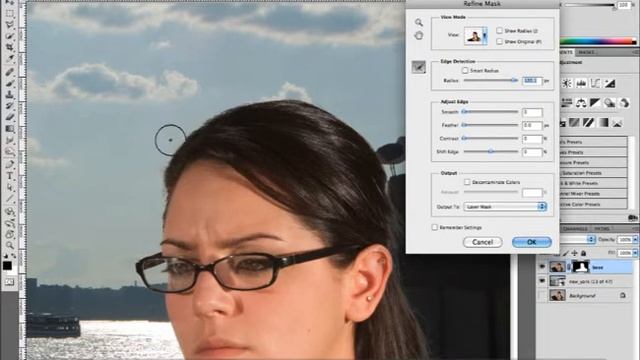
Task: Click the foreground color swatch
Action: [x=7, y=266]
